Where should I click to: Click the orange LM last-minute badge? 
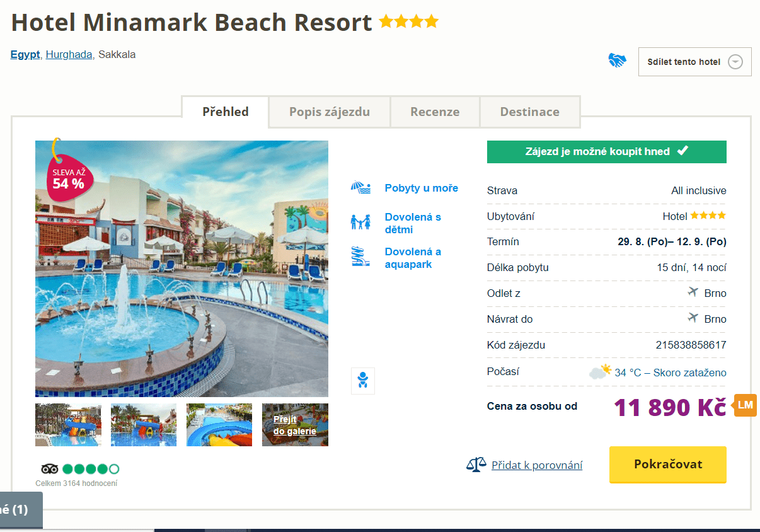tap(746, 405)
